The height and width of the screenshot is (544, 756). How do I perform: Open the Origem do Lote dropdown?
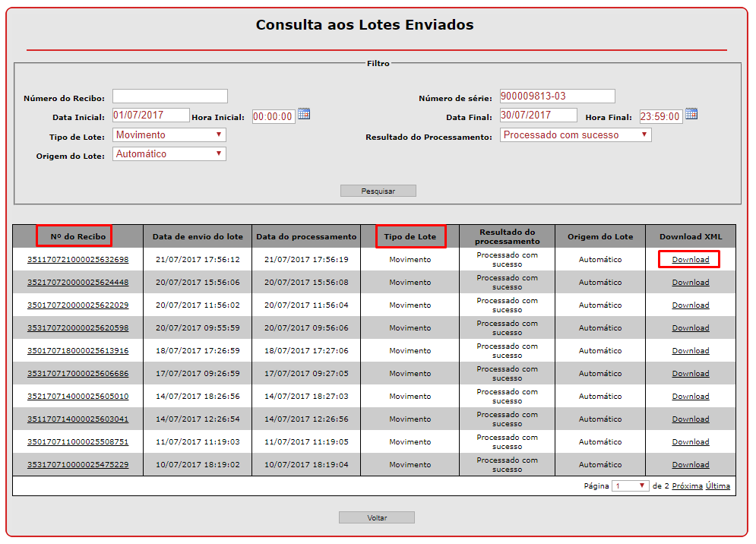[x=169, y=153]
